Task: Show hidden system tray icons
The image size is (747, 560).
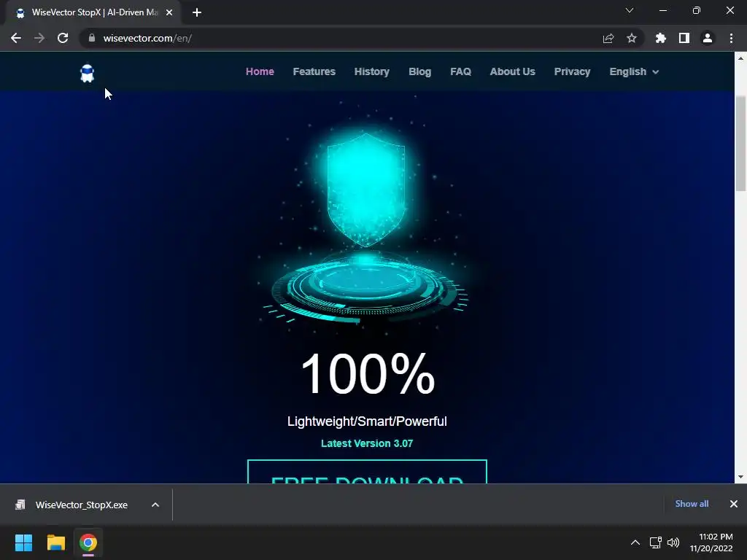Action: coord(635,542)
